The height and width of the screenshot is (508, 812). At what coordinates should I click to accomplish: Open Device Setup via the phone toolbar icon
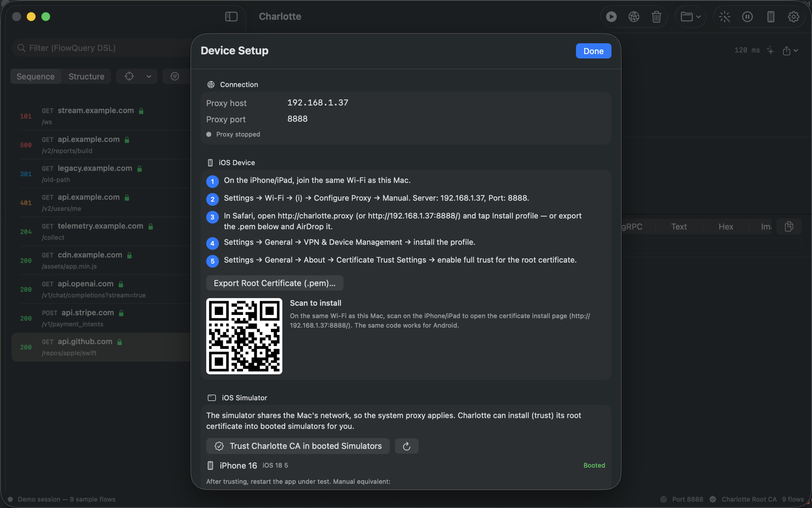(771, 17)
